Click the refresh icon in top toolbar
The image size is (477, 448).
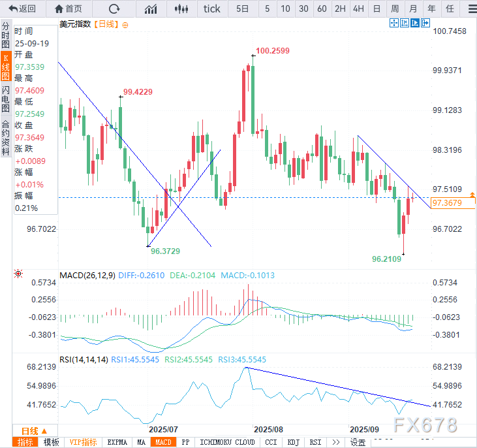[114, 8]
